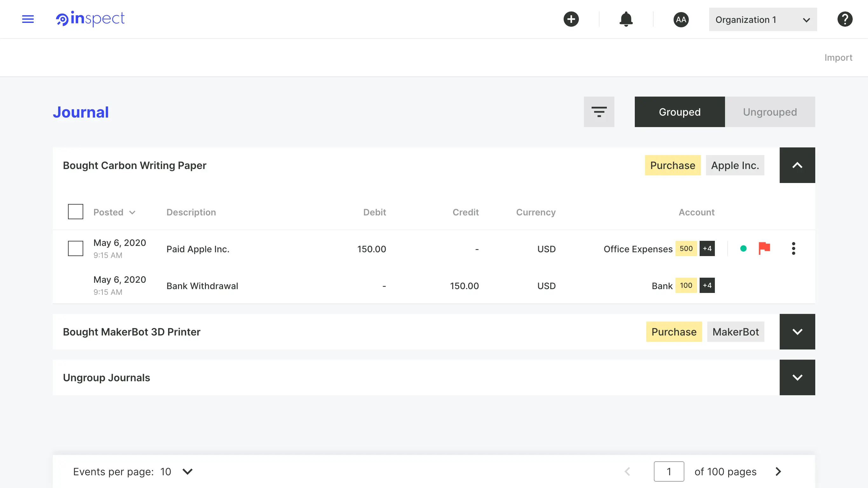Open the journal filter icon
This screenshot has width=868, height=488.
pyautogui.click(x=599, y=112)
